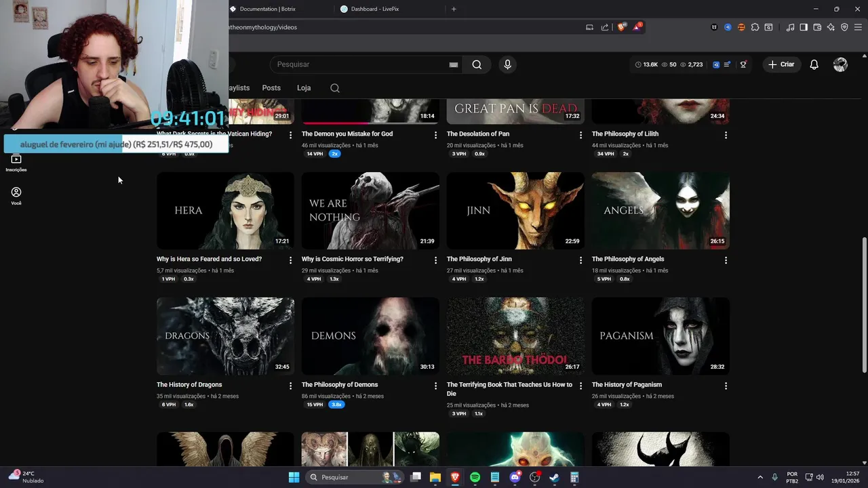Open the list icon beside vidIQ badge
868x488 pixels.
727,64
